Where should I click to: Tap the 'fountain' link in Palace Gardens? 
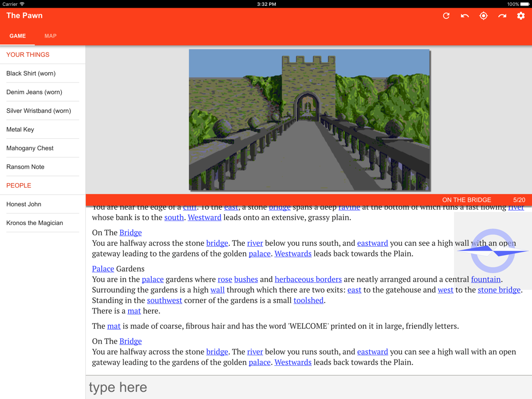[x=486, y=279]
